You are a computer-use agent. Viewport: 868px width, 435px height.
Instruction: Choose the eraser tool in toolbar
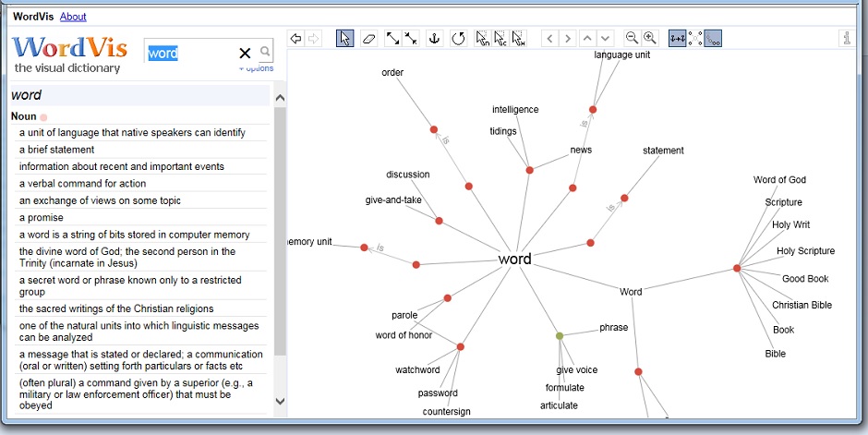pos(369,38)
